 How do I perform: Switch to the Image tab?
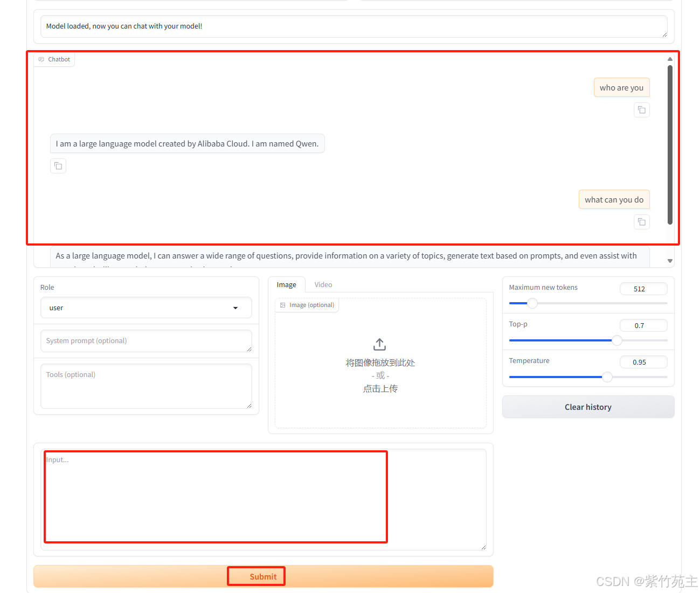coord(287,284)
